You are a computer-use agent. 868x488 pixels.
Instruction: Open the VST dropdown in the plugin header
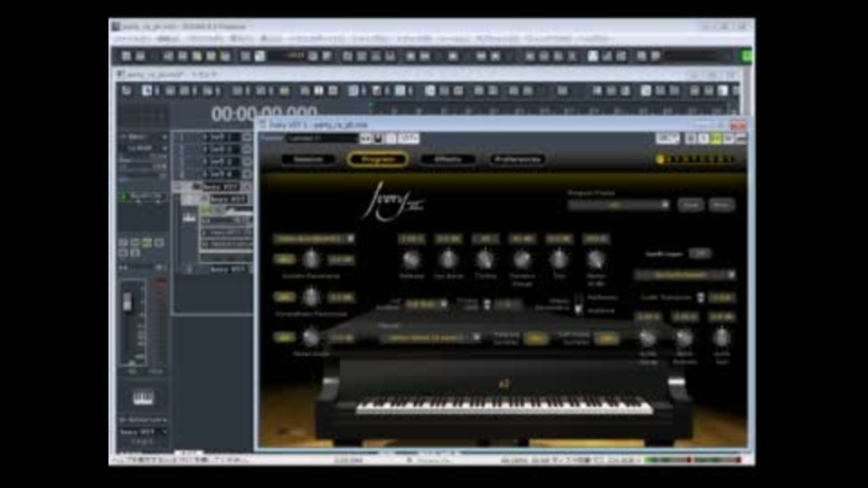(x=409, y=137)
